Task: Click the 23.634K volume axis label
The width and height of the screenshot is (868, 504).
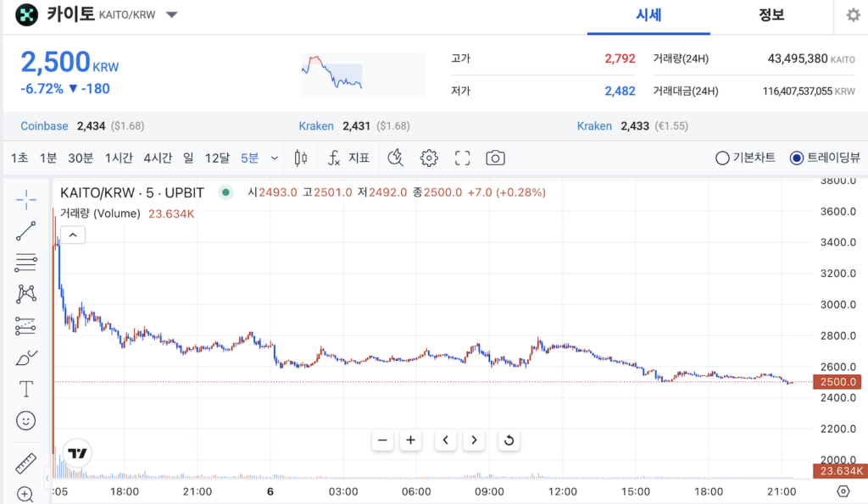Action: coord(840,471)
